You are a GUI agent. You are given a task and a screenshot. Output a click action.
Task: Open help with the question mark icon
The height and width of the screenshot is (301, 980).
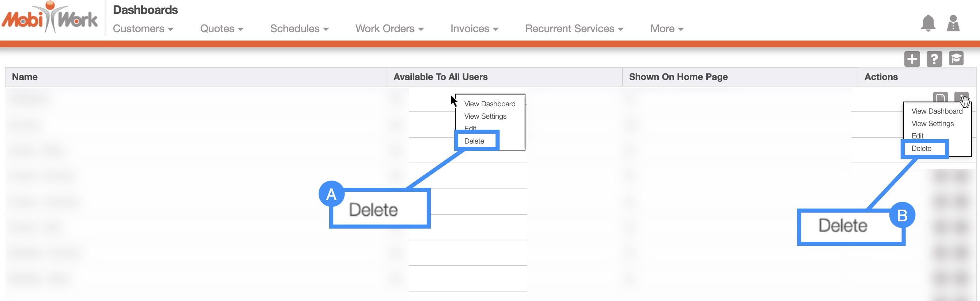[x=934, y=59]
